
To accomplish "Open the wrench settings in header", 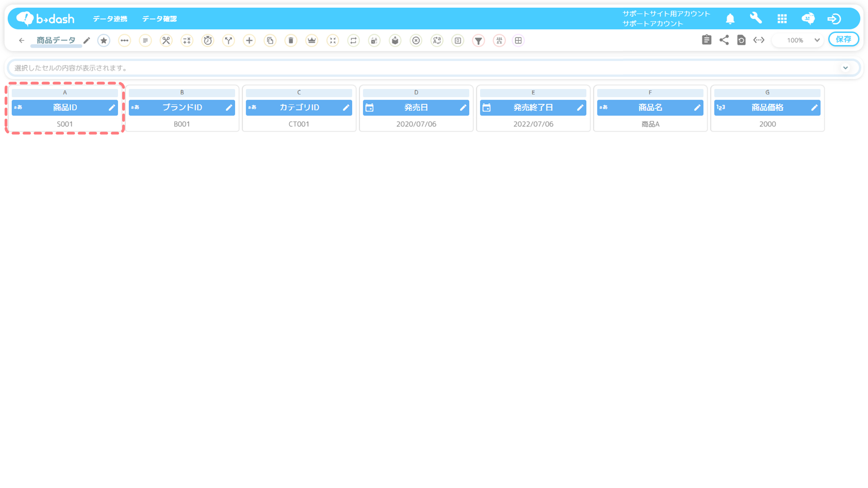I will [756, 18].
